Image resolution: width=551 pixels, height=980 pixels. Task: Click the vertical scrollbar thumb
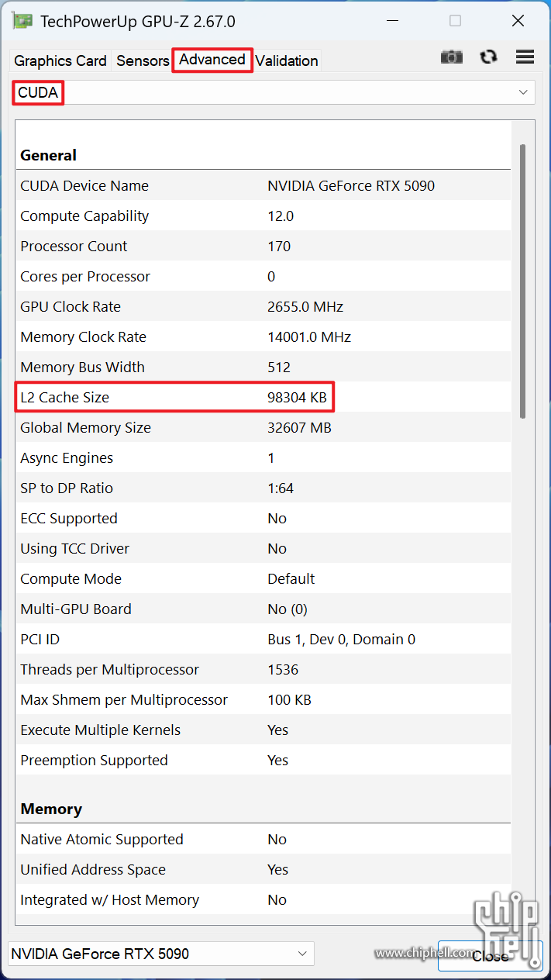point(523,281)
